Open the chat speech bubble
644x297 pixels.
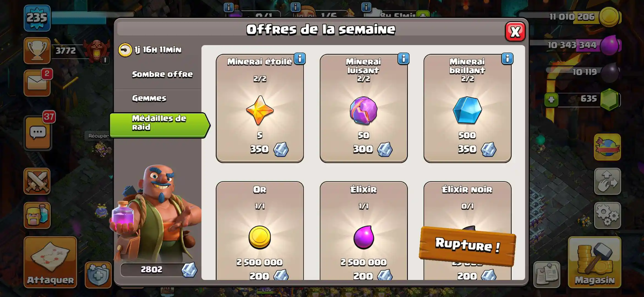tap(38, 133)
